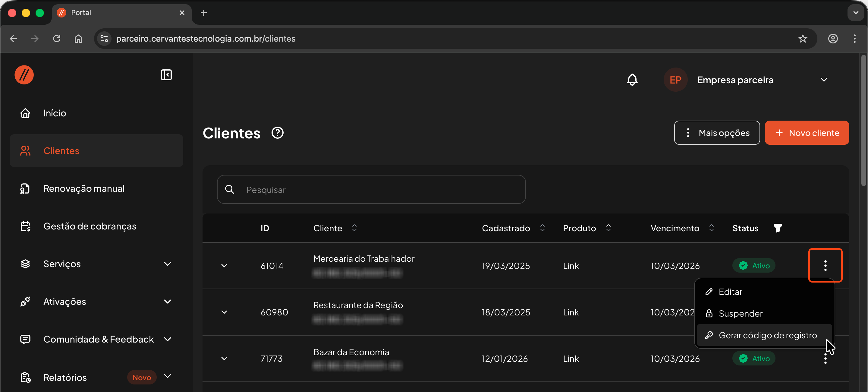This screenshot has height=392, width=868.
Task: Collapse the sidebar panel icon
Action: (166, 75)
